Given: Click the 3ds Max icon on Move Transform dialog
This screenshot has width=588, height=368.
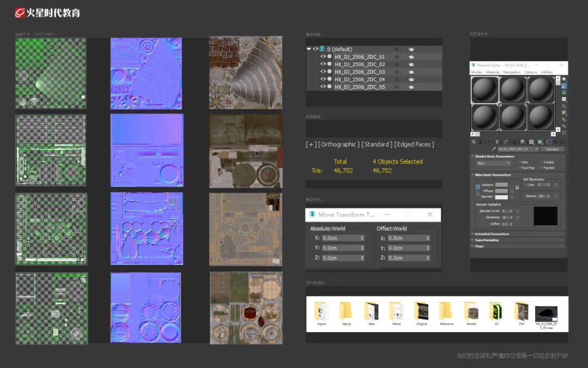Looking at the screenshot, I should [312, 214].
